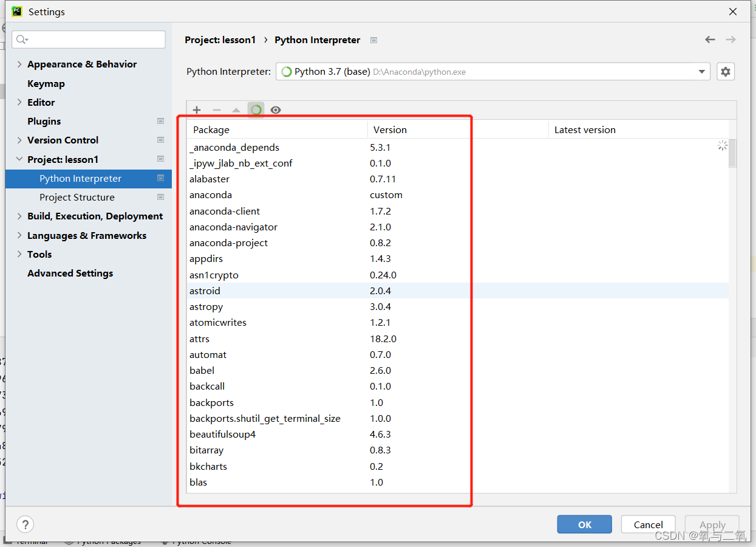756x547 pixels.
Task: Expand Languages & Frameworks group
Action: 19,236
